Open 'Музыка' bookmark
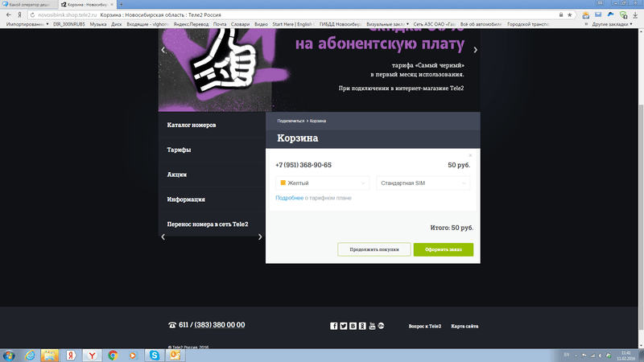 click(97, 24)
